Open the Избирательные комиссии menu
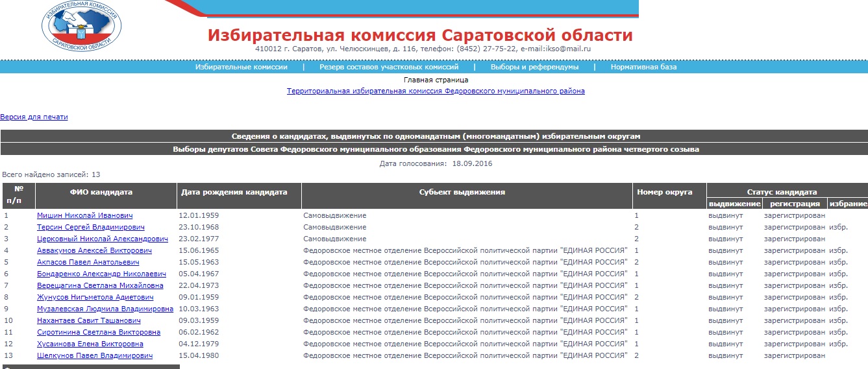The height and width of the screenshot is (369, 868). [241, 67]
